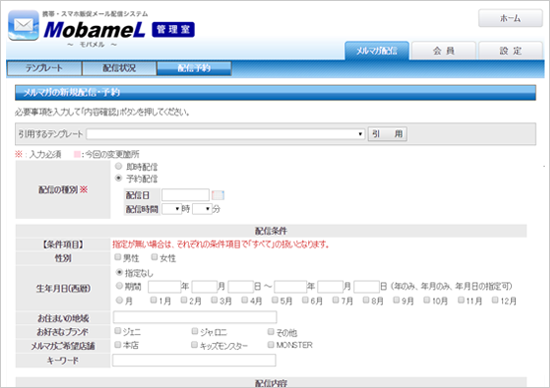This screenshot has width=550, height=388.
Task: Open the 配信時間 minute dropdown
Action: click(202, 209)
